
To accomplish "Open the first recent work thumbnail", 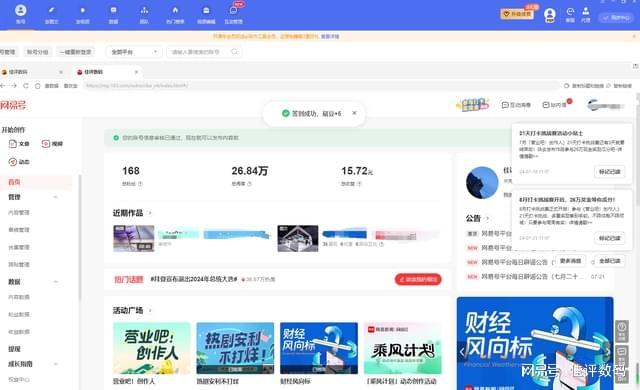I will [134, 238].
